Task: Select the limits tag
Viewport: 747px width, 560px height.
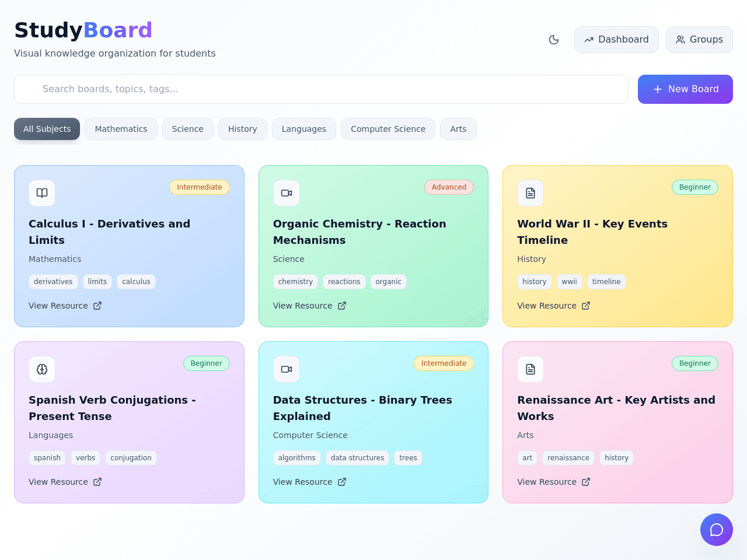Action: [x=97, y=282]
